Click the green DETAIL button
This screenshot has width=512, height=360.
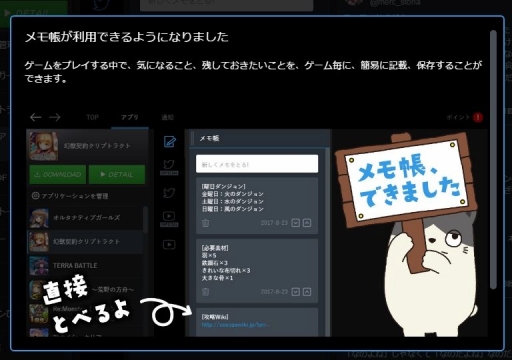(117, 174)
